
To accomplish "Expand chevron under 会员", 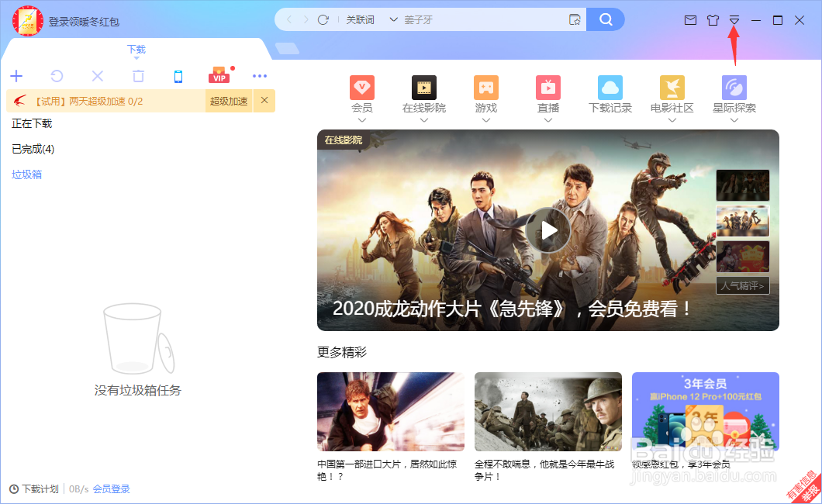I will [x=361, y=120].
